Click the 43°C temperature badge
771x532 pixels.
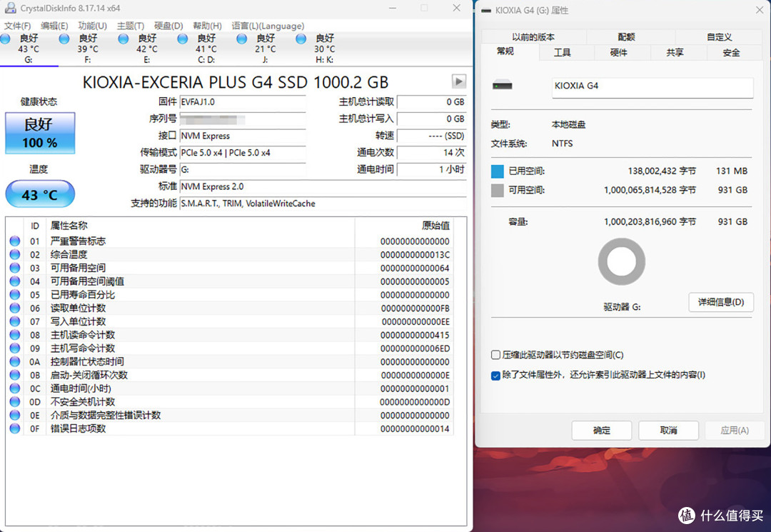coord(39,194)
